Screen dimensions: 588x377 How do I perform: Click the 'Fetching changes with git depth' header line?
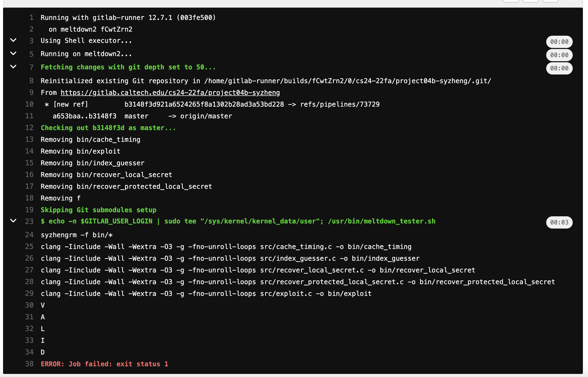click(128, 67)
